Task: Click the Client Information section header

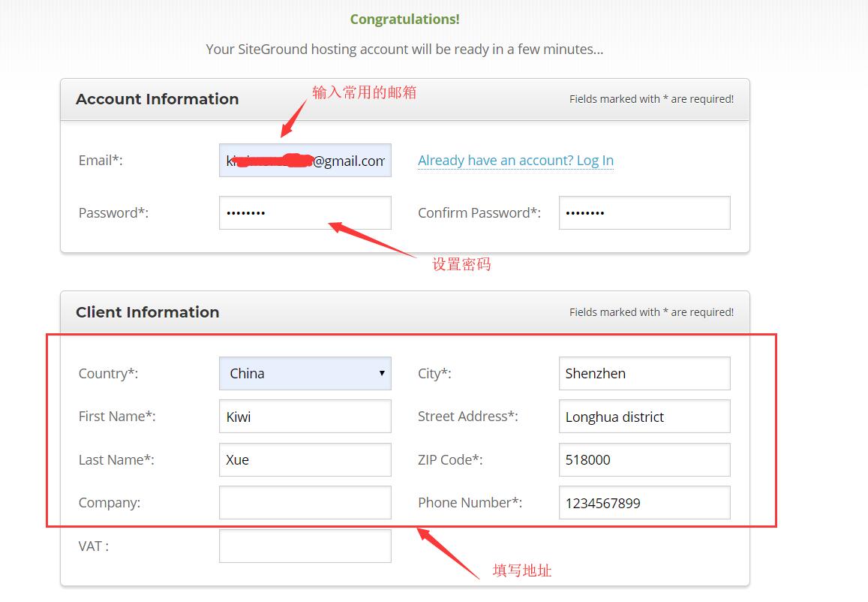Action: click(x=147, y=312)
